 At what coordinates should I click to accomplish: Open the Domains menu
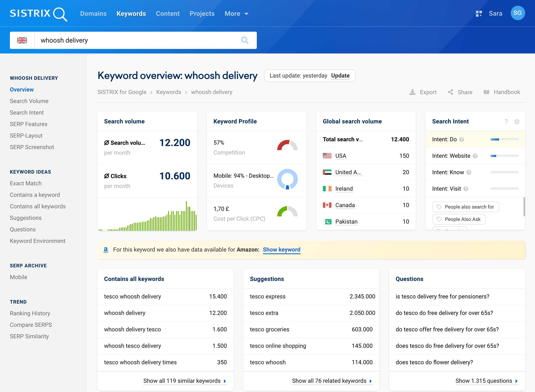click(x=93, y=14)
